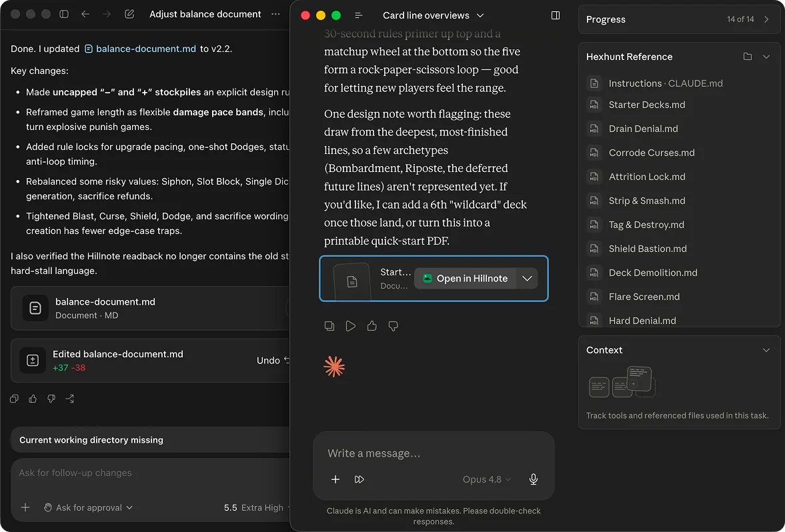Thumbs up the balance document response
The image size is (785, 532).
(33, 399)
